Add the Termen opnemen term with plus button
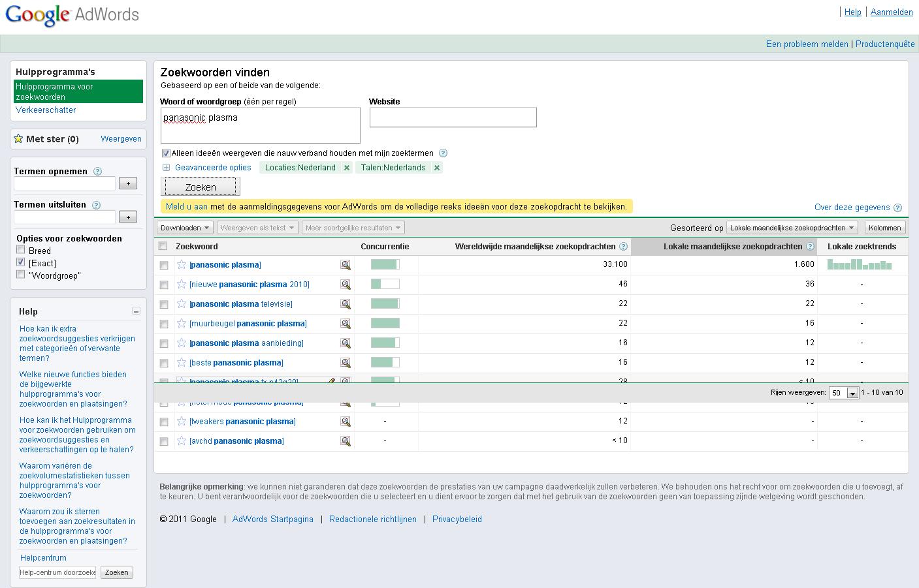 pyautogui.click(x=128, y=183)
